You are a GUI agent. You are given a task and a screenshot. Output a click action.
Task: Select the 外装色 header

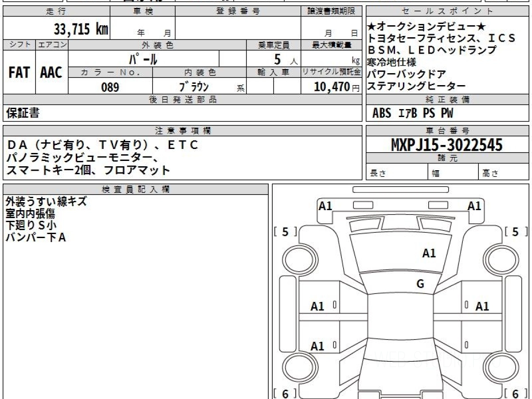tap(157, 45)
